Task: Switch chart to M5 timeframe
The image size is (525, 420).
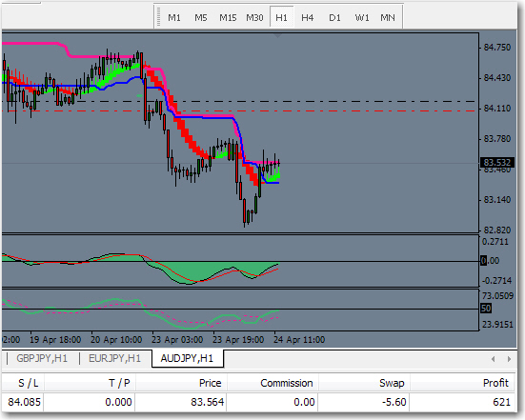Action: (x=201, y=18)
